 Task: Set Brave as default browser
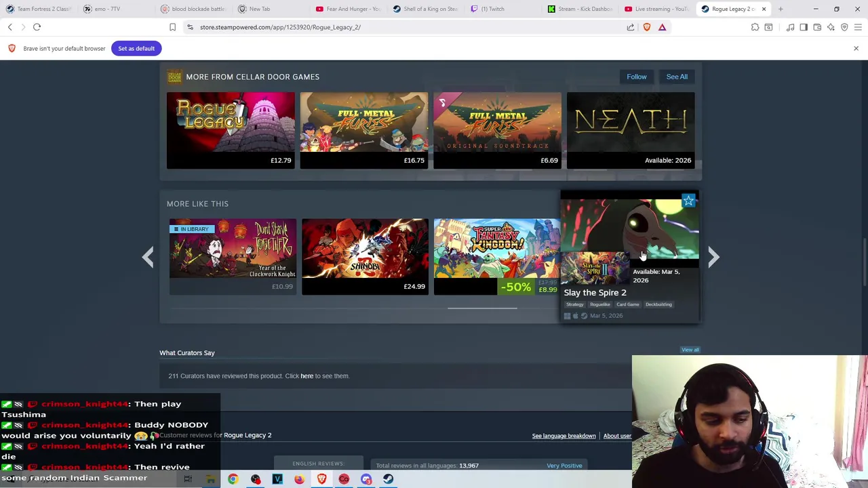click(x=136, y=48)
